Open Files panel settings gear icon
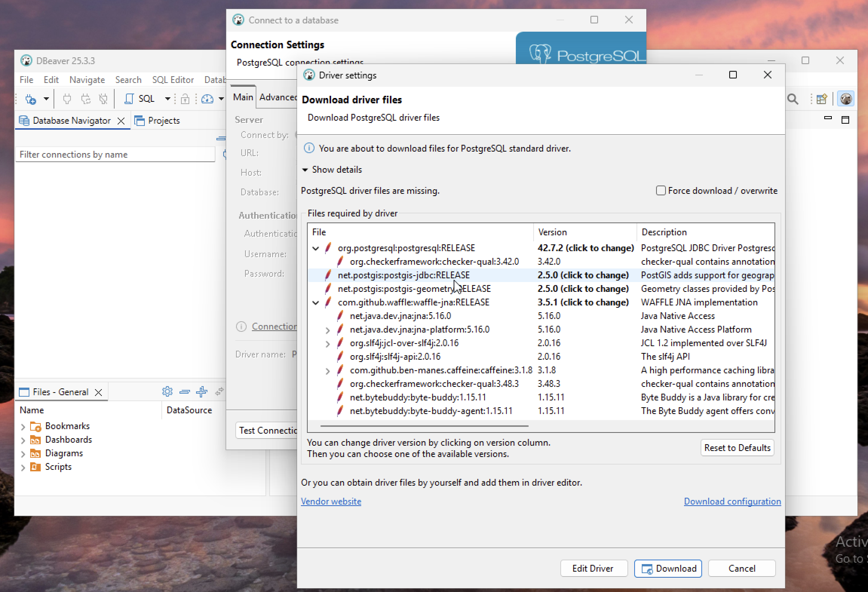This screenshot has width=868, height=592. [167, 392]
